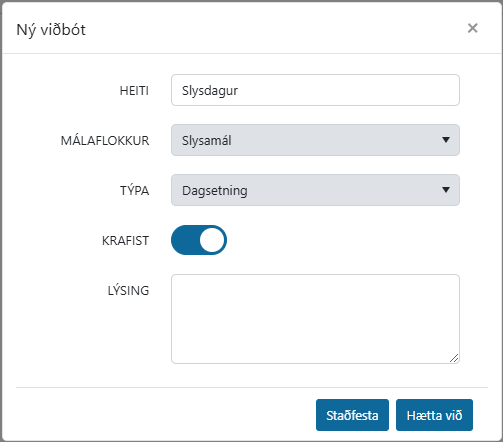Cancel using the Hætta við button

click(434, 415)
